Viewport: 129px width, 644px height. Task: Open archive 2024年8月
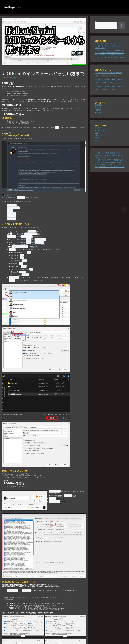point(98,105)
